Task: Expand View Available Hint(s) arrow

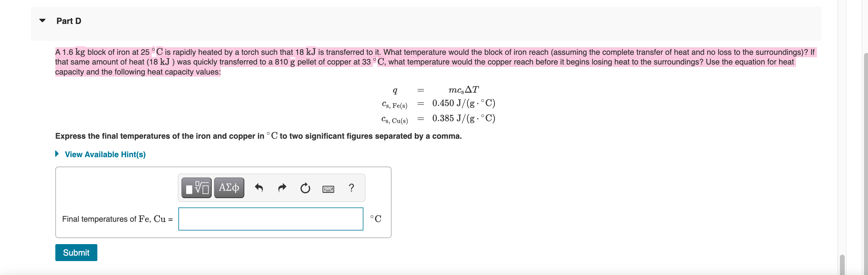Action: 57,154
